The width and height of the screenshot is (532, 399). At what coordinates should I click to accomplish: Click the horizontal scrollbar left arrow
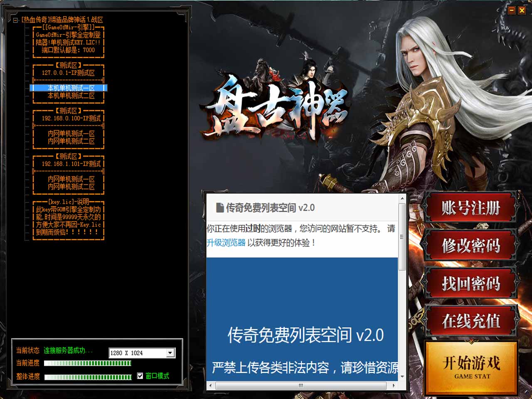pyautogui.click(x=210, y=385)
